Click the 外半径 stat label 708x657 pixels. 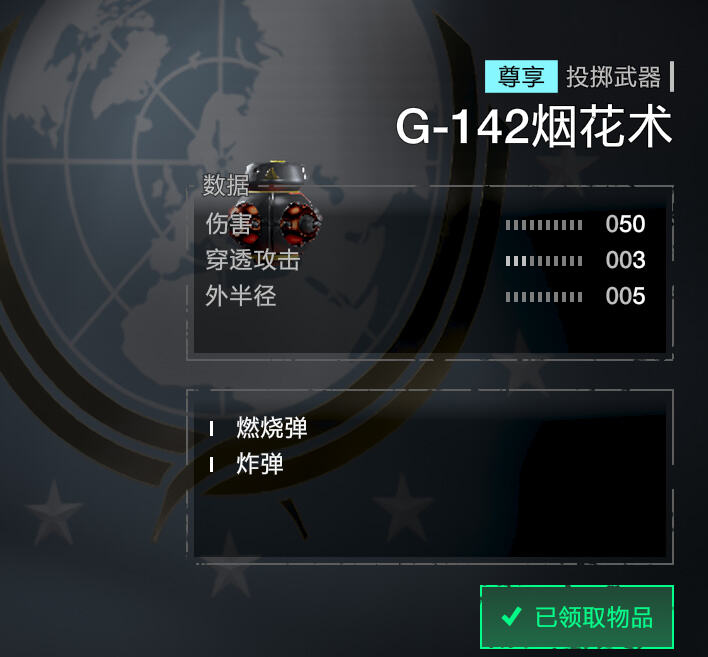[240, 296]
